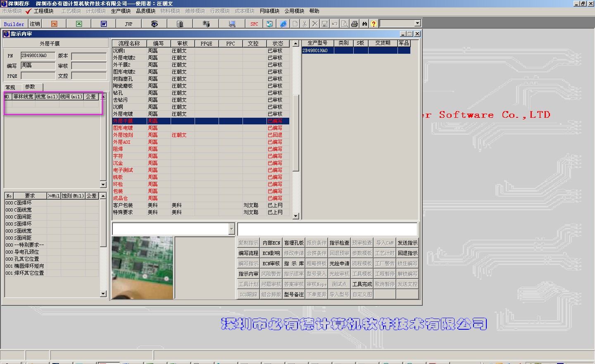The height and width of the screenshot is (364, 595).
Task: Click the eye view toolbar icon
Action: coord(154,24)
